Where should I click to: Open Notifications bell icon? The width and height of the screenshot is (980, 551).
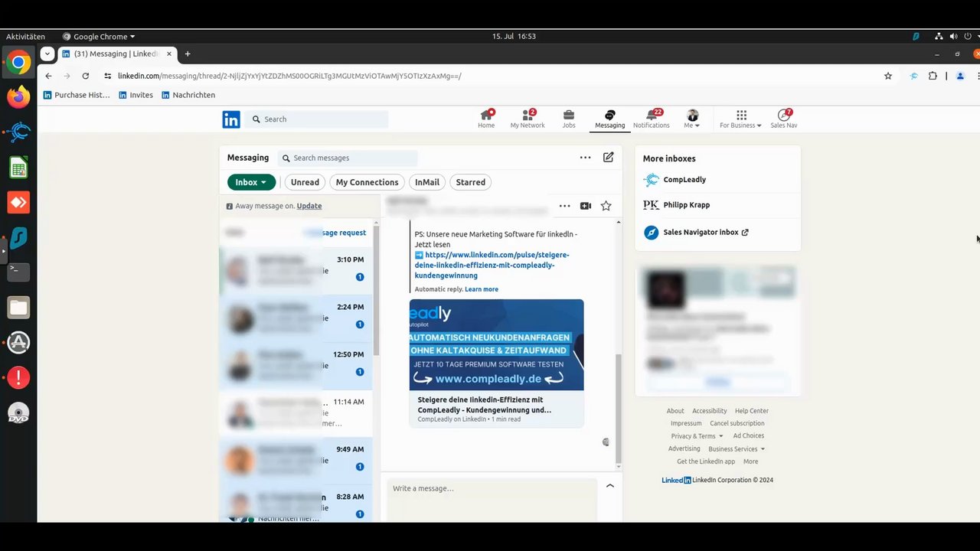tap(652, 119)
